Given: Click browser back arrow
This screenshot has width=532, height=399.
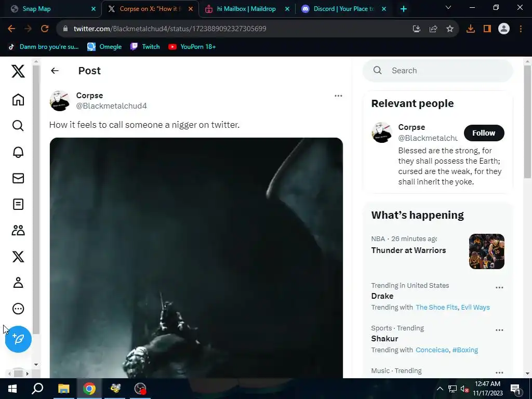Looking at the screenshot, I should pos(11,29).
